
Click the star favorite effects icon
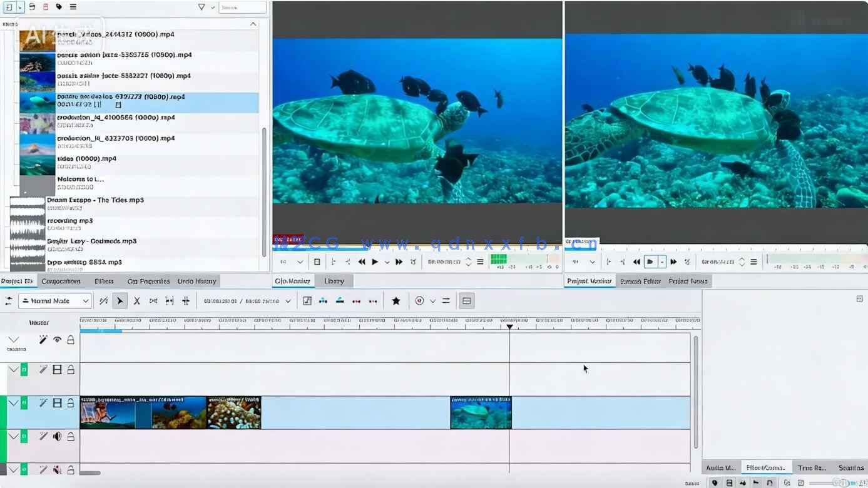pos(396,301)
